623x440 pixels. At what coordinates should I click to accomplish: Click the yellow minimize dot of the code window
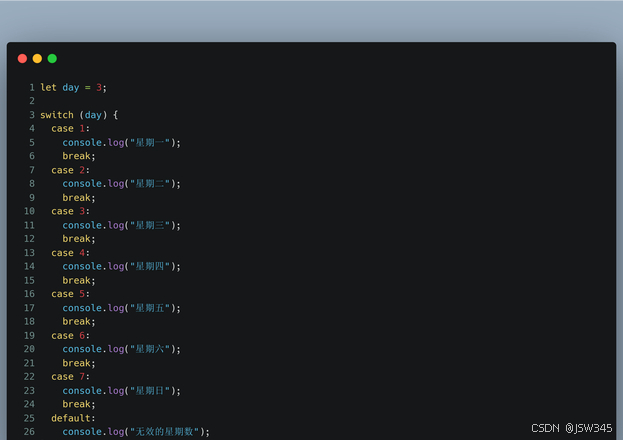[37, 59]
